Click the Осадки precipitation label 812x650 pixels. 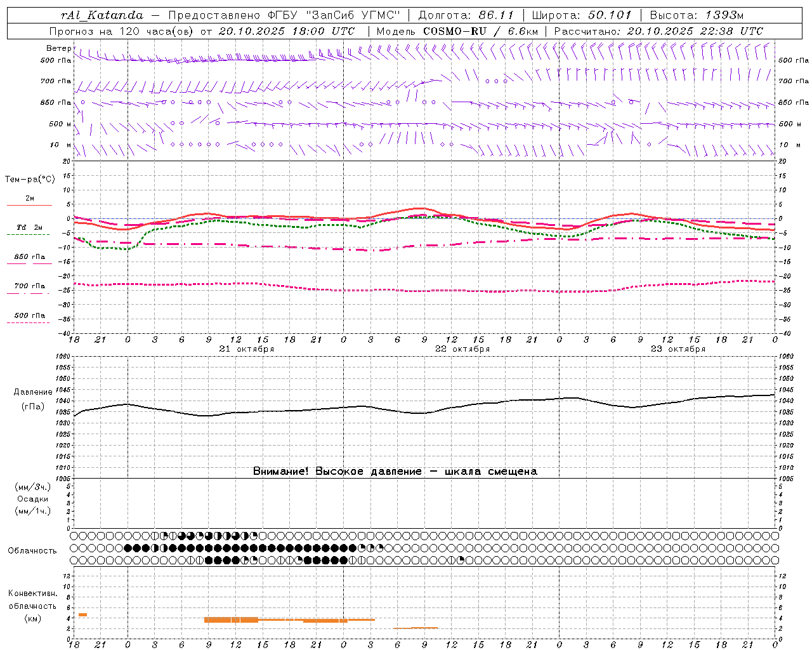tap(33, 499)
